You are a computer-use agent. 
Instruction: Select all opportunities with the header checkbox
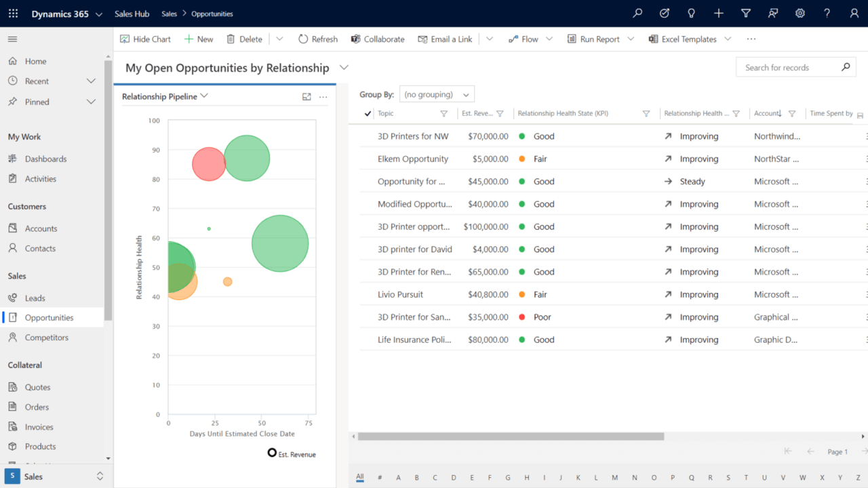(x=367, y=113)
